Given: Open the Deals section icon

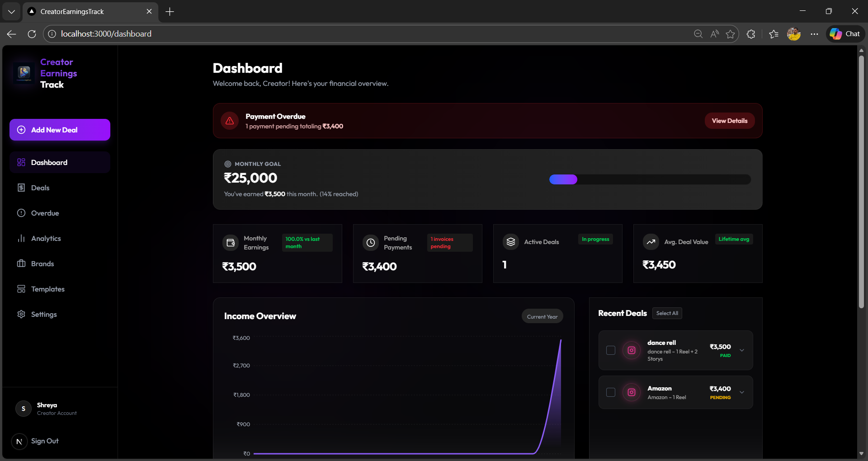Looking at the screenshot, I should point(21,188).
